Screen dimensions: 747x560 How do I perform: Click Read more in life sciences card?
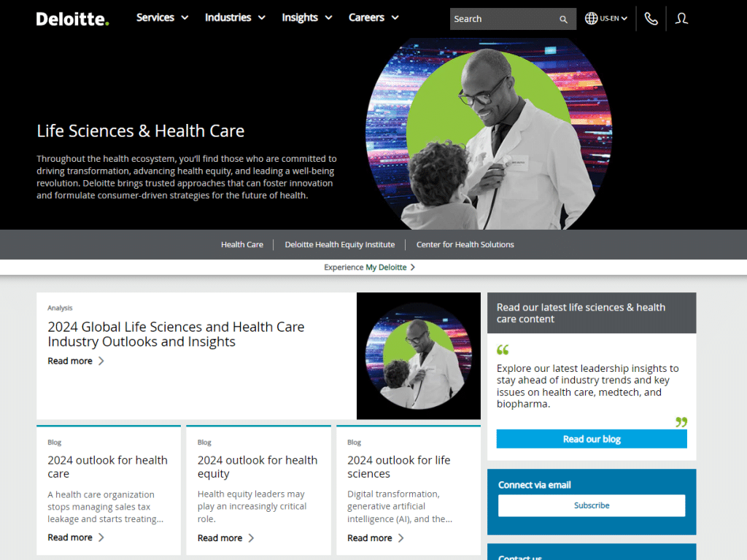(x=370, y=538)
